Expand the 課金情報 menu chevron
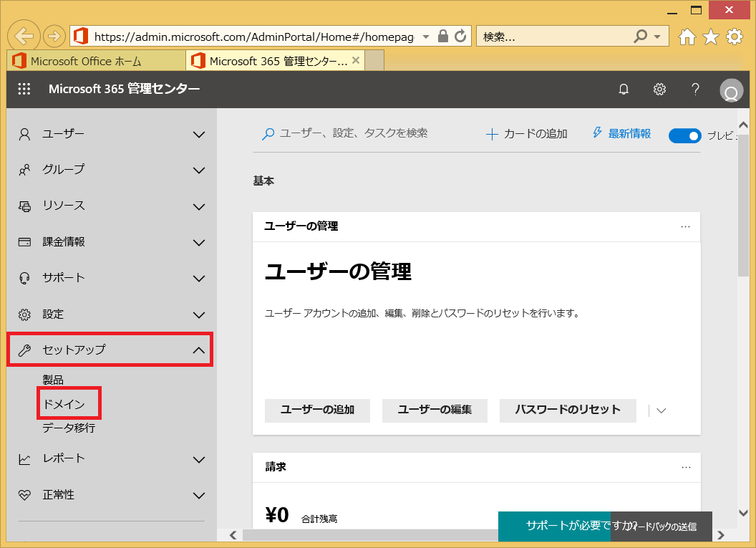This screenshot has width=756, height=548. pos(198,243)
